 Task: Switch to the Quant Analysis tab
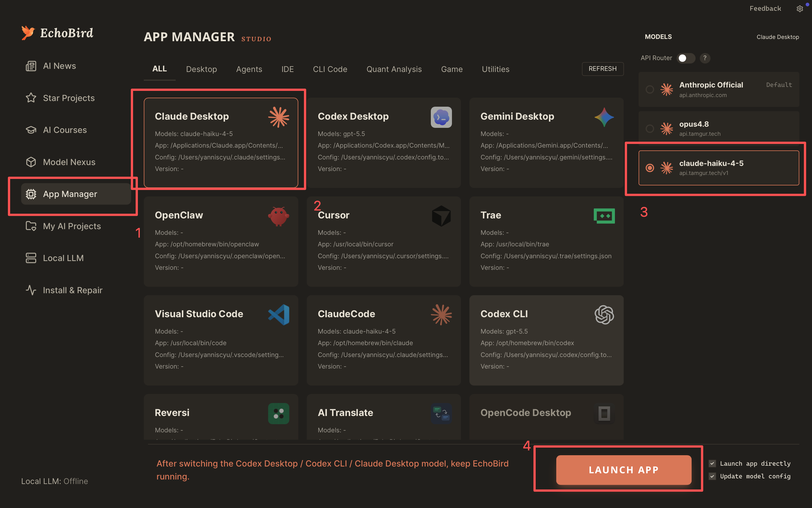pos(394,69)
